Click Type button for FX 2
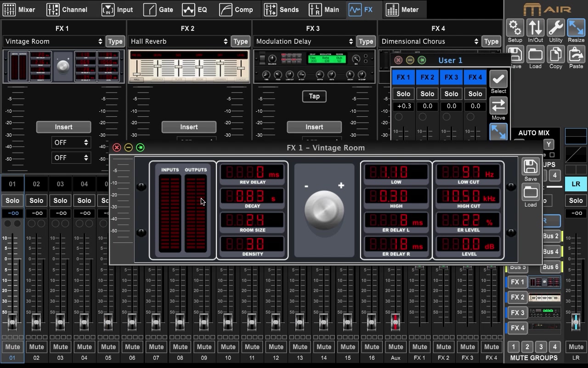 coord(241,41)
